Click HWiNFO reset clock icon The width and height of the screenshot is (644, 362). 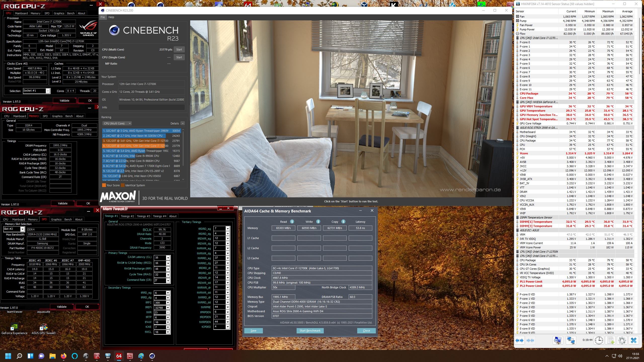(599, 340)
